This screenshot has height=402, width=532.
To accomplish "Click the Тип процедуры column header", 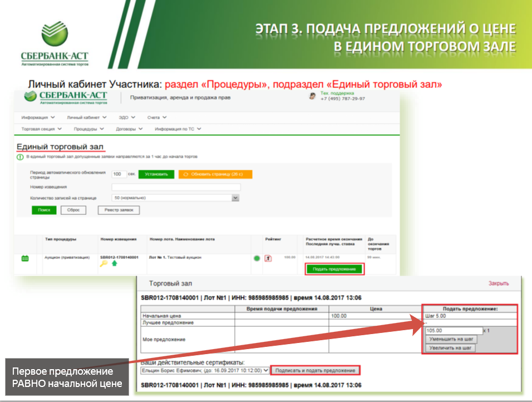I will (x=61, y=239).
